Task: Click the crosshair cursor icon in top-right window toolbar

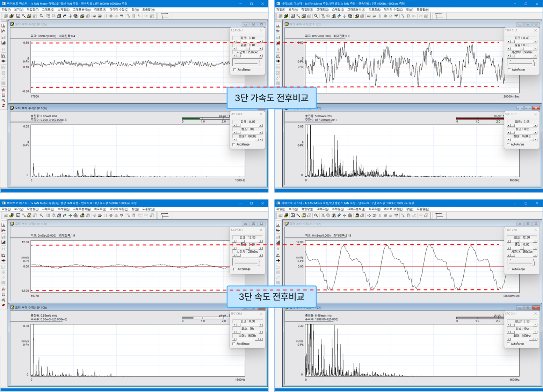Action: click(345, 16)
